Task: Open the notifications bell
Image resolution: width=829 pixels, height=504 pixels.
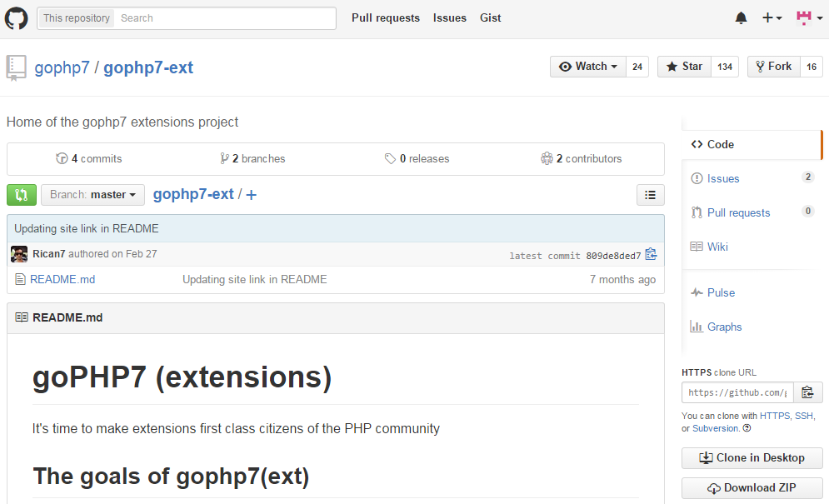Action: 742,18
